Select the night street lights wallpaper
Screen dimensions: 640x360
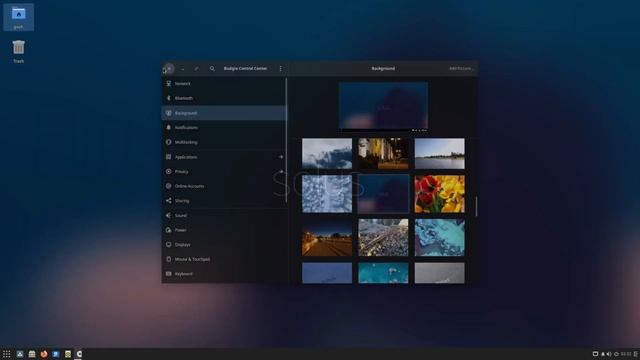pos(383,153)
